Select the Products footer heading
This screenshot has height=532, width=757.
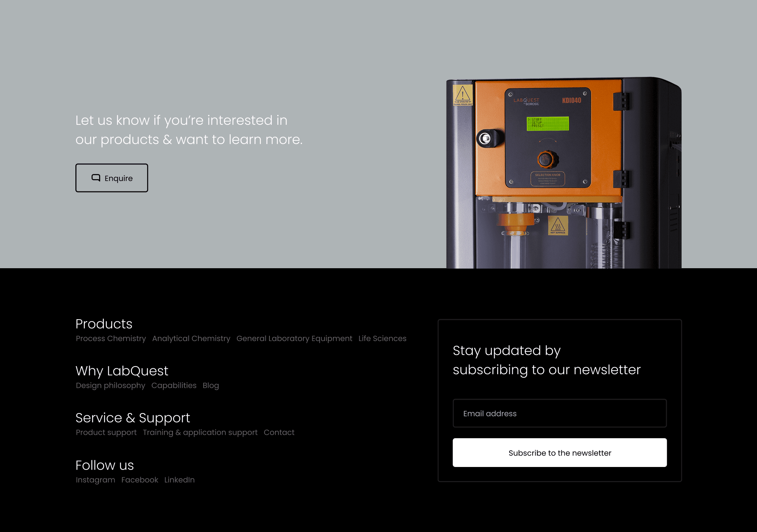(104, 324)
